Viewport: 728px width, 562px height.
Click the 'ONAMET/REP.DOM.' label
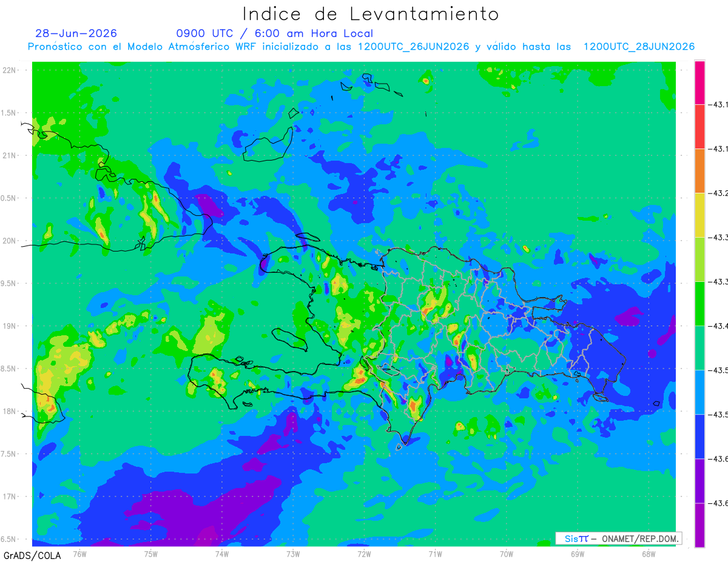coord(640,538)
